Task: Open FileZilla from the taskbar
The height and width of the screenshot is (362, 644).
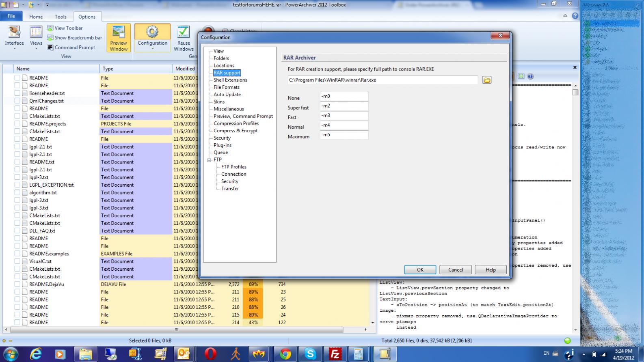Action: coord(335,354)
